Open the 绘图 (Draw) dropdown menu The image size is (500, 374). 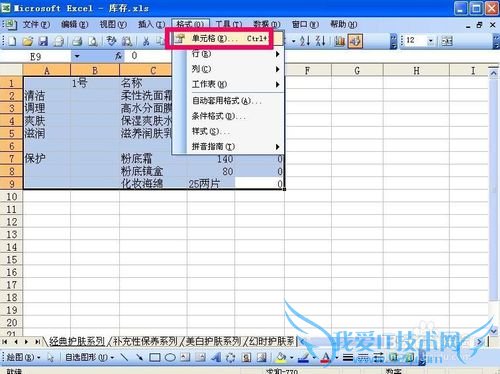tap(23, 358)
